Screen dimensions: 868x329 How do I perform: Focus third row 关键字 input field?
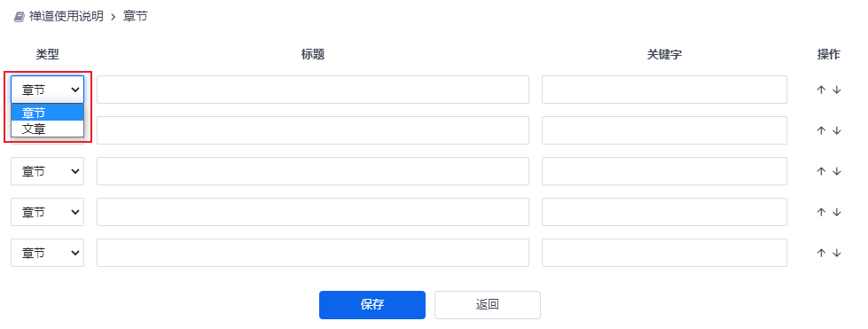pos(664,172)
